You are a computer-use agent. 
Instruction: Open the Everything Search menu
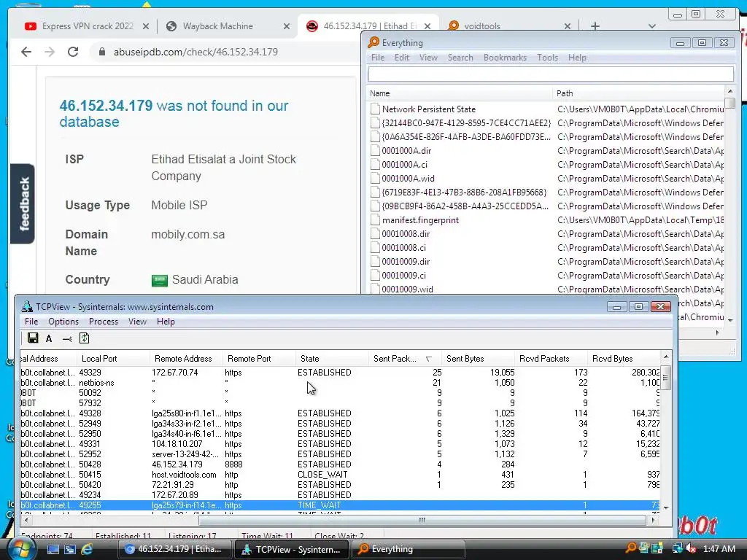460,58
